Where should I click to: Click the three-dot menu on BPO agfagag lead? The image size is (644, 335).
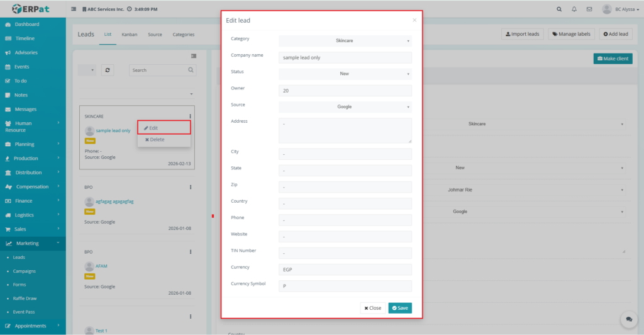tap(191, 187)
